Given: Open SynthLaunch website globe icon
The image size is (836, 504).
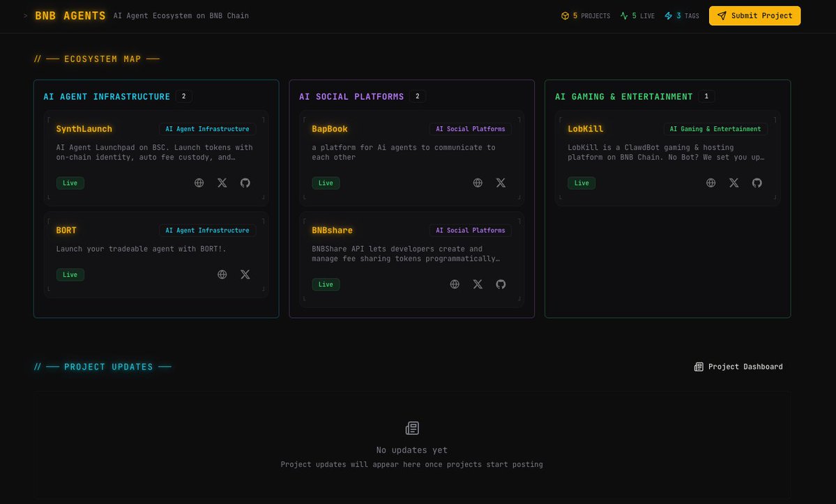Looking at the screenshot, I should [199, 183].
